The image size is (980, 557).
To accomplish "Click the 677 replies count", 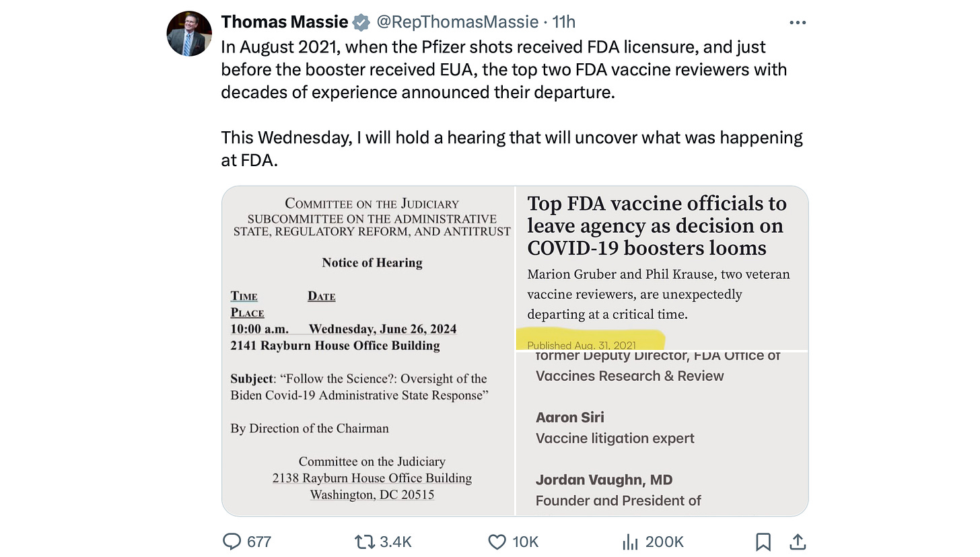I will 259,542.
